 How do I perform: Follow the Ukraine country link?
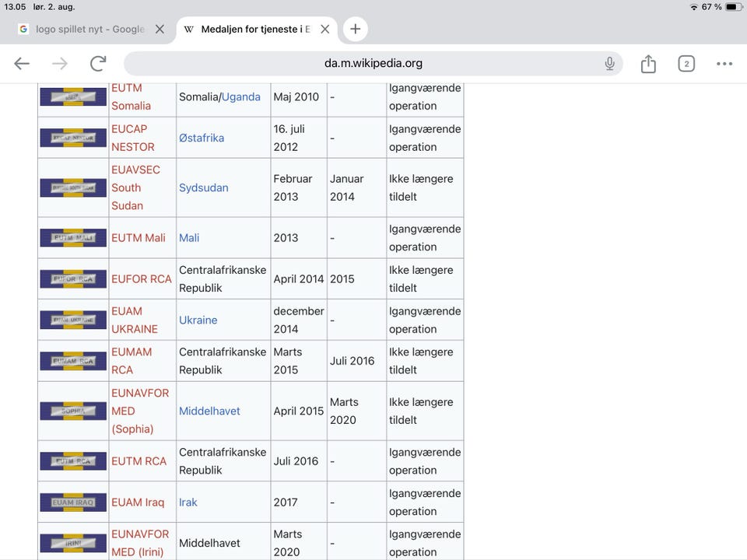[198, 320]
